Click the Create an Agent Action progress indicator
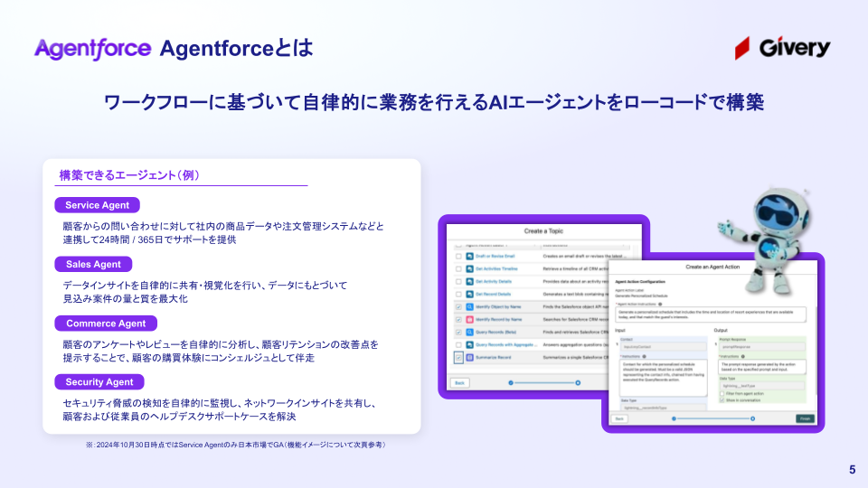The image size is (868, 488). (x=713, y=418)
